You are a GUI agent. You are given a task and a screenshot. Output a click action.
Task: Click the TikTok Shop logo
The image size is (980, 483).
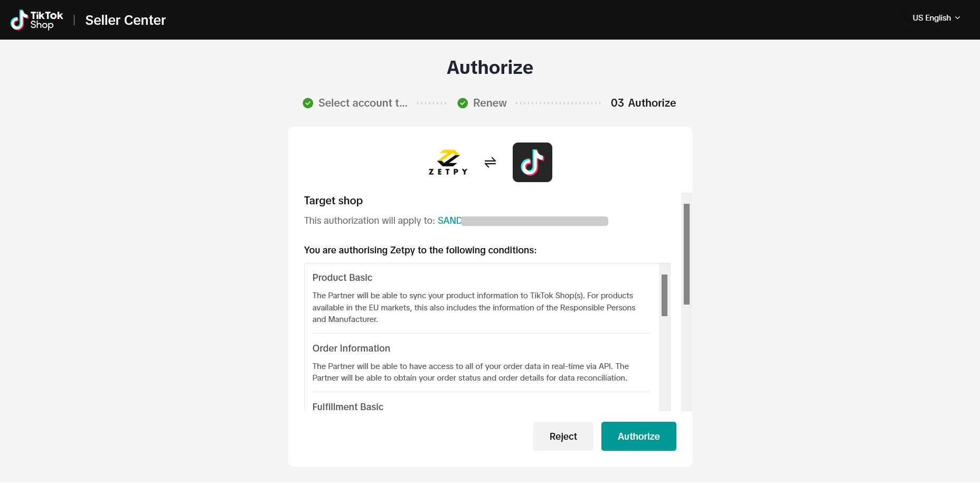(37, 20)
